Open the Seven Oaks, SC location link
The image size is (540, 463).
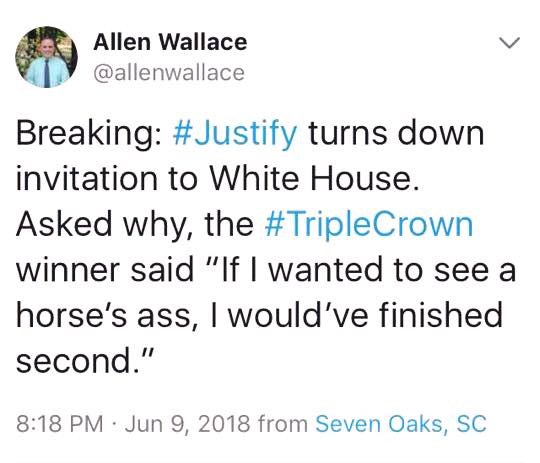coord(401,423)
